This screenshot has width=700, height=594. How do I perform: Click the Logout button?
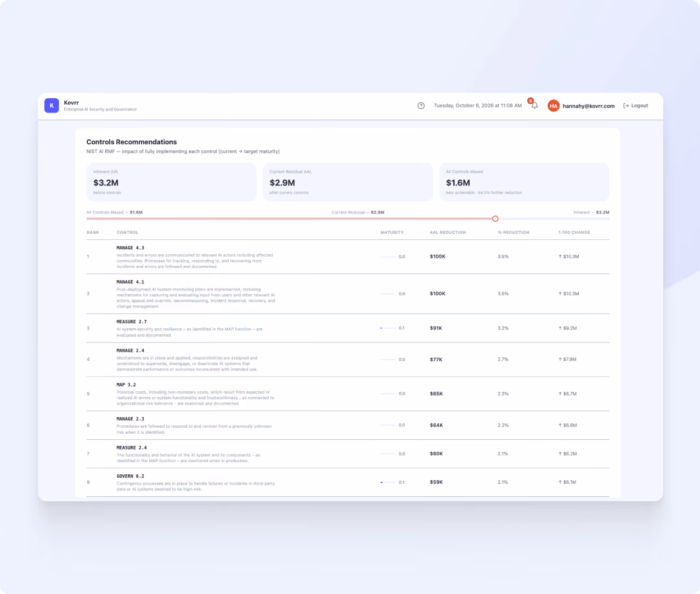[x=636, y=105]
